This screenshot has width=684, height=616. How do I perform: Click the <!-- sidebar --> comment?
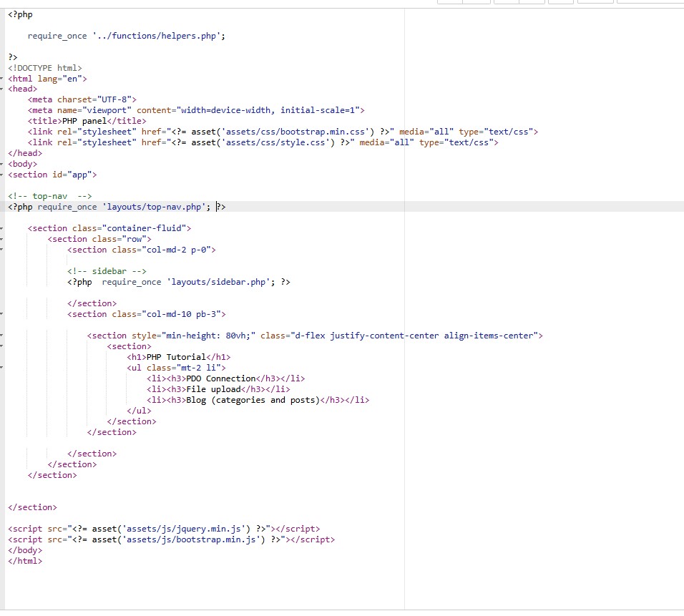point(107,271)
